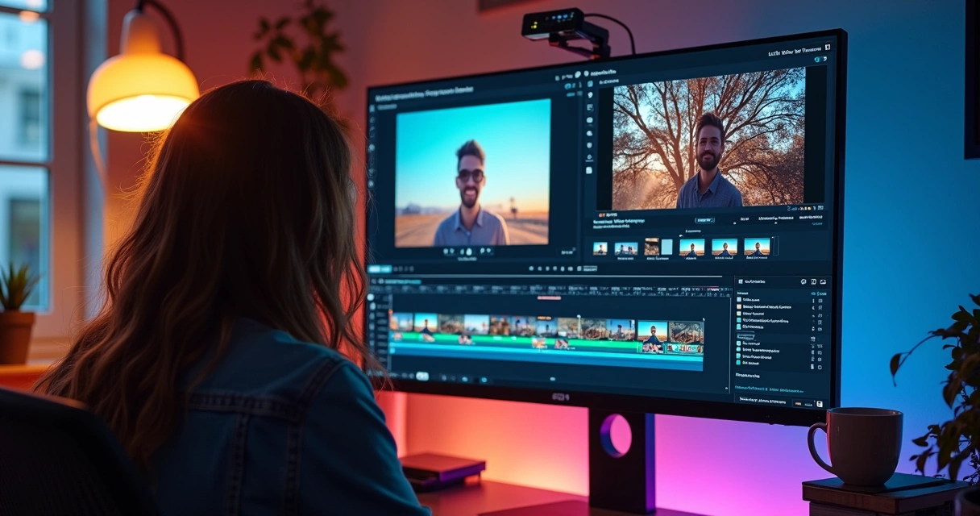Toggle the switch at the editor's top-right corner

click(x=820, y=60)
